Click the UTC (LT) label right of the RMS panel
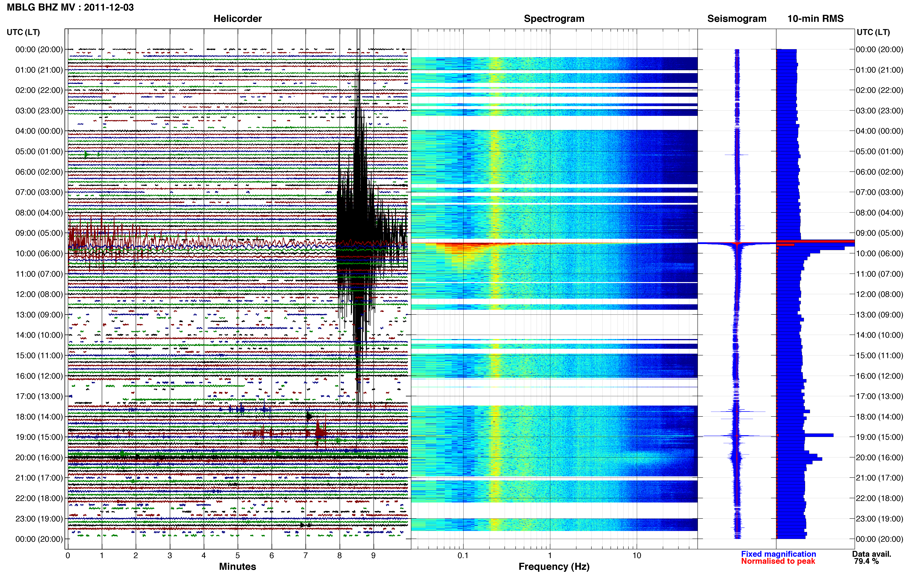Screen dimensions: 924x578 (x=873, y=32)
